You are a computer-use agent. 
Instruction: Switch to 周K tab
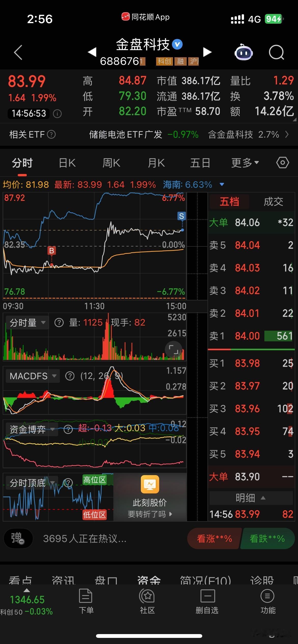pos(111,163)
